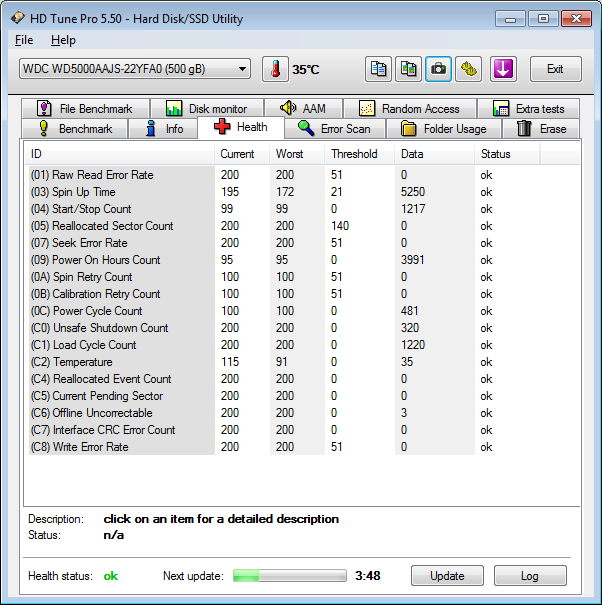Select the Calibration Retry Count row
602x605 pixels.
(304, 294)
